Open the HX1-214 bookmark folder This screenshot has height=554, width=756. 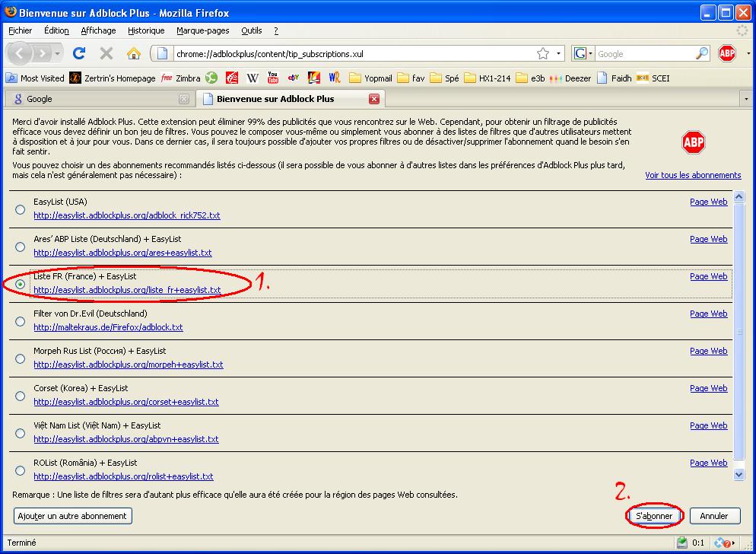[488, 78]
